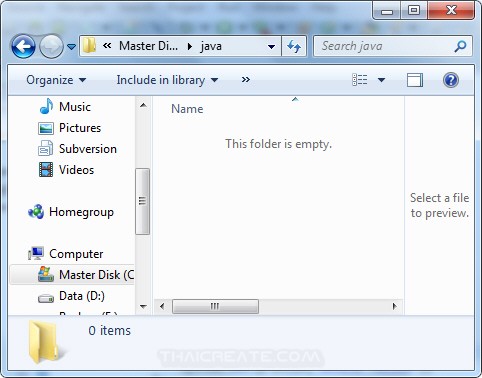Select the java breadcrumb segment
482x378 pixels.
tap(211, 46)
